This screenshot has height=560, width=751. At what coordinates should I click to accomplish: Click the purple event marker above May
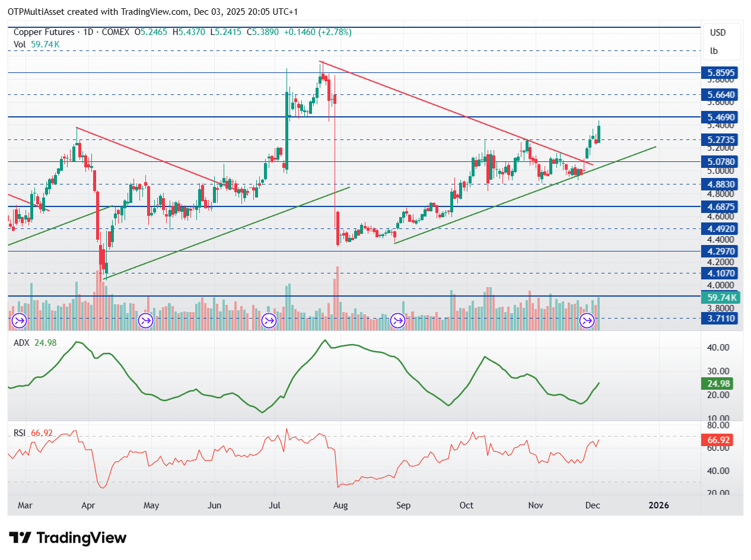(x=145, y=321)
